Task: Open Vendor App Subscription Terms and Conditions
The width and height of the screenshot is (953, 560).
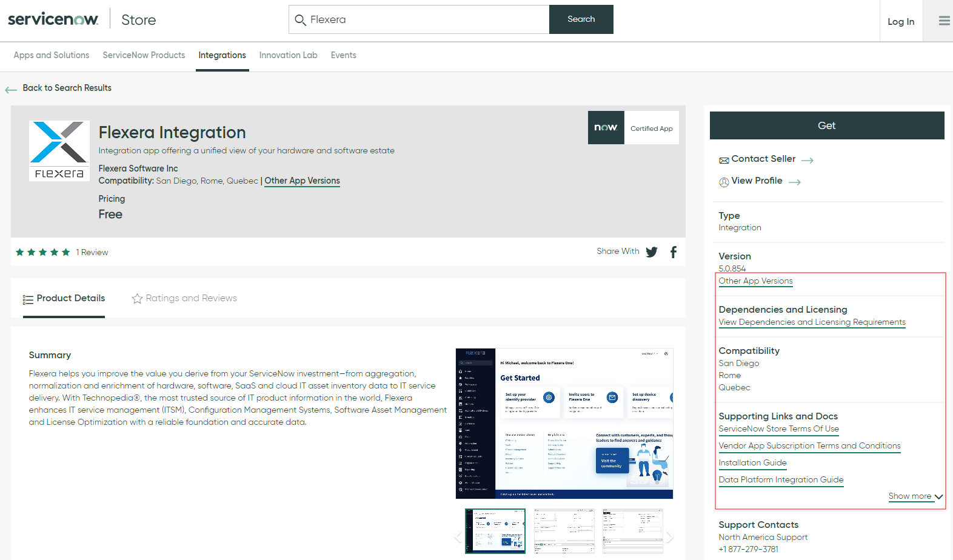Action: tap(809, 446)
